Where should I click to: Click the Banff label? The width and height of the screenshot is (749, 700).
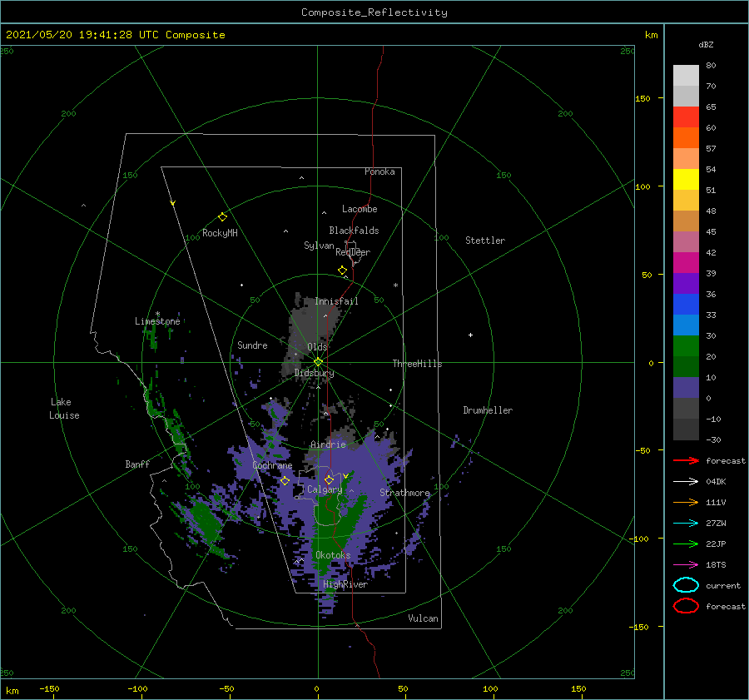[137, 464]
